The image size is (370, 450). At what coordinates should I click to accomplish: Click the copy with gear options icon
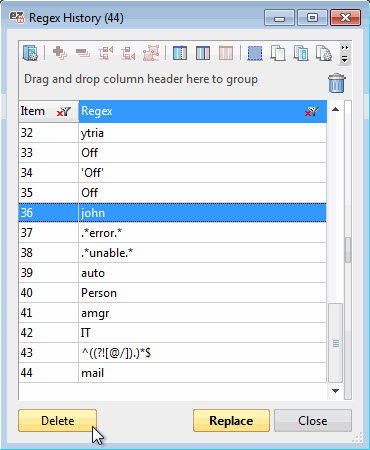point(323,53)
